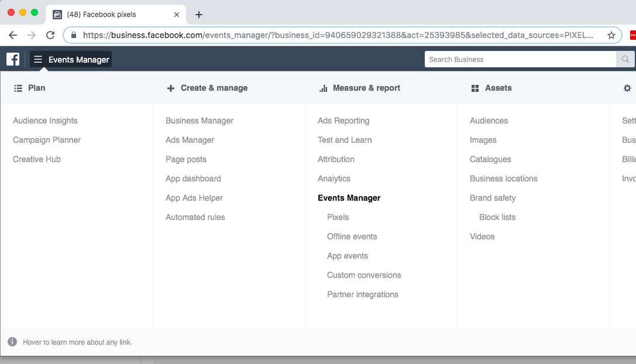Go back using browser back arrow

13,35
